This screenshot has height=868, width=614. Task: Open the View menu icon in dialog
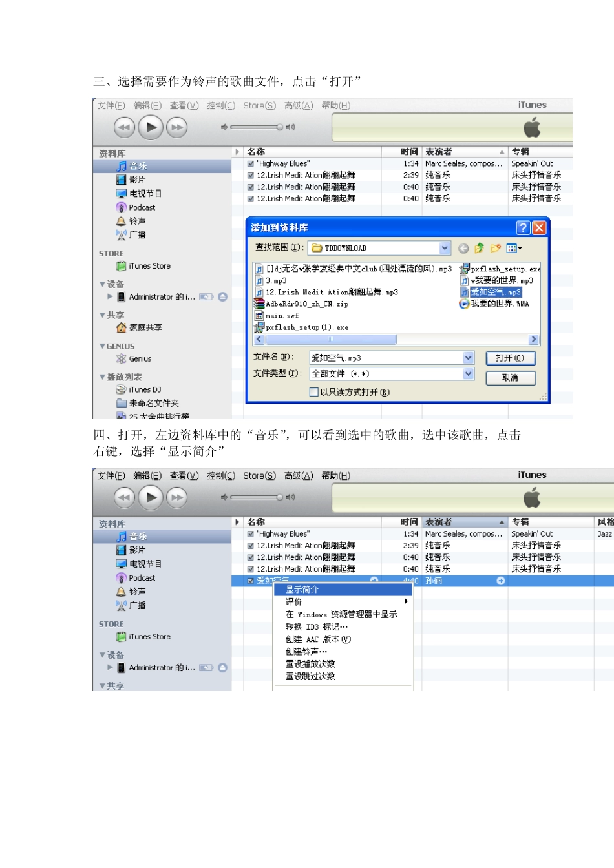coord(514,248)
